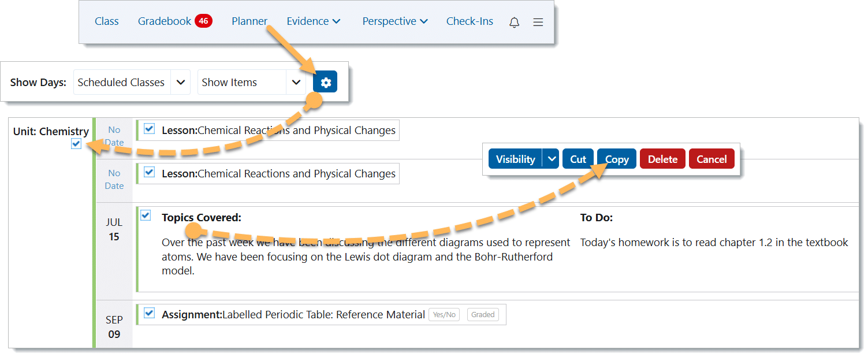Expand the Show Items dropdown

[296, 83]
